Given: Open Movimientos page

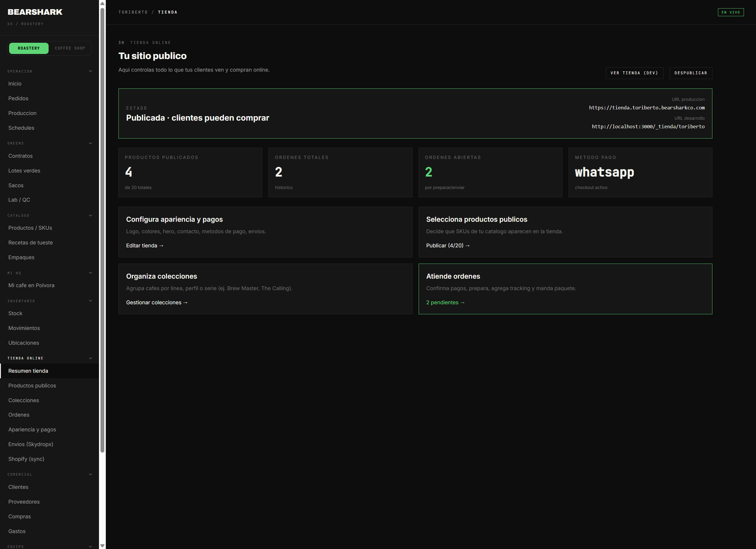Looking at the screenshot, I should click(x=49, y=328).
